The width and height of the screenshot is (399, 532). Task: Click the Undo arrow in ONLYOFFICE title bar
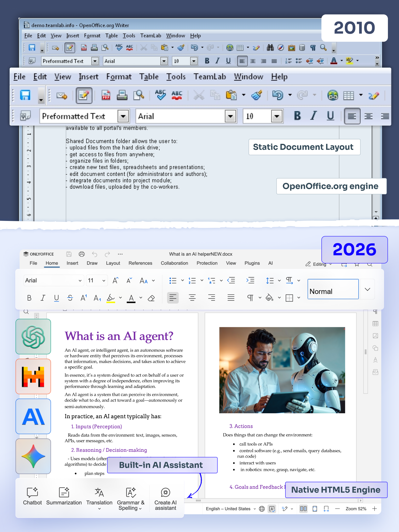(95, 254)
